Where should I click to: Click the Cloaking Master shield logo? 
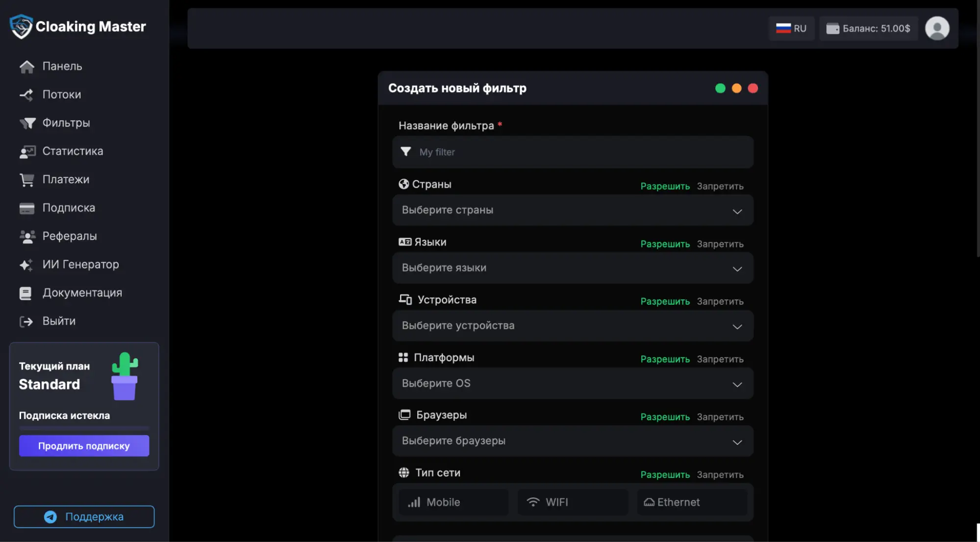pos(21,26)
